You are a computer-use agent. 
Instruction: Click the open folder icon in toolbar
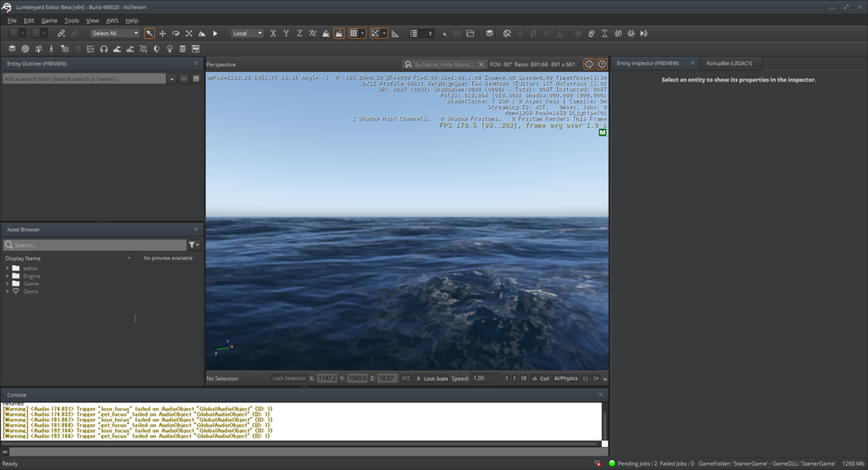tap(470, 34)
